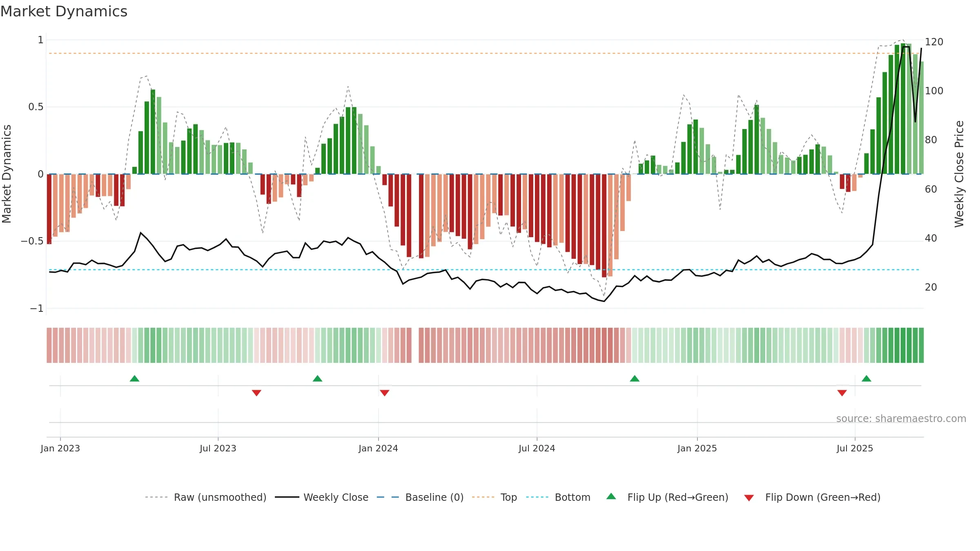The image size is (980, 551).
Task: Click the Jul 2025 axis label
Action: pyautogui.click(x=855, y=448)
